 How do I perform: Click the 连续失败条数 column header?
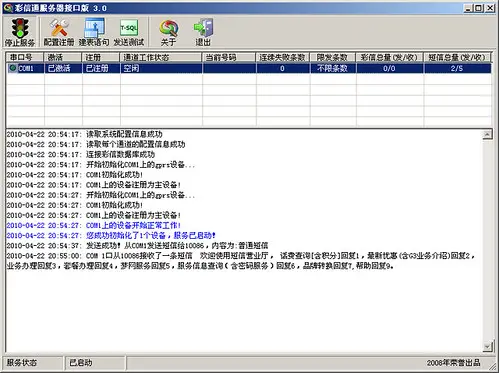(x=283, y=57)
